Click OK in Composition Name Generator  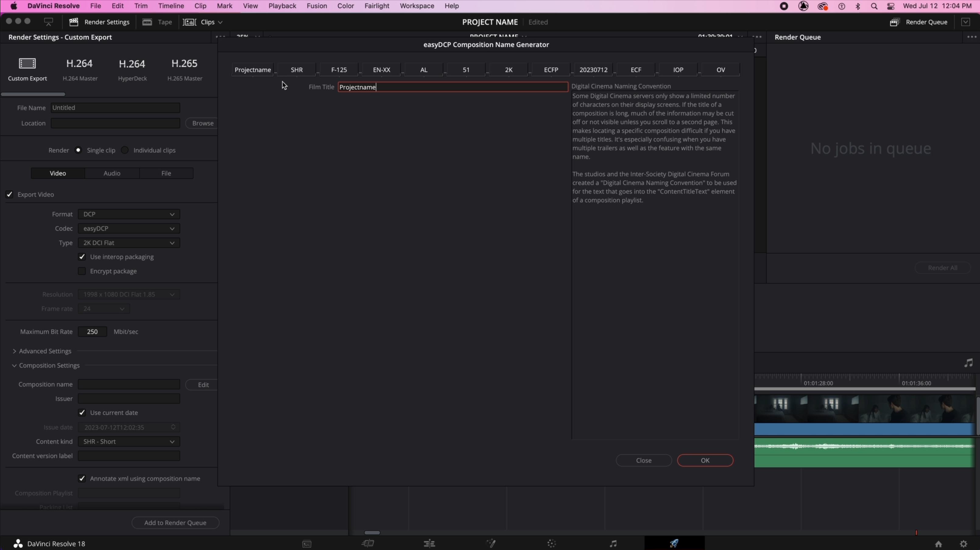[x=705, y=460]
